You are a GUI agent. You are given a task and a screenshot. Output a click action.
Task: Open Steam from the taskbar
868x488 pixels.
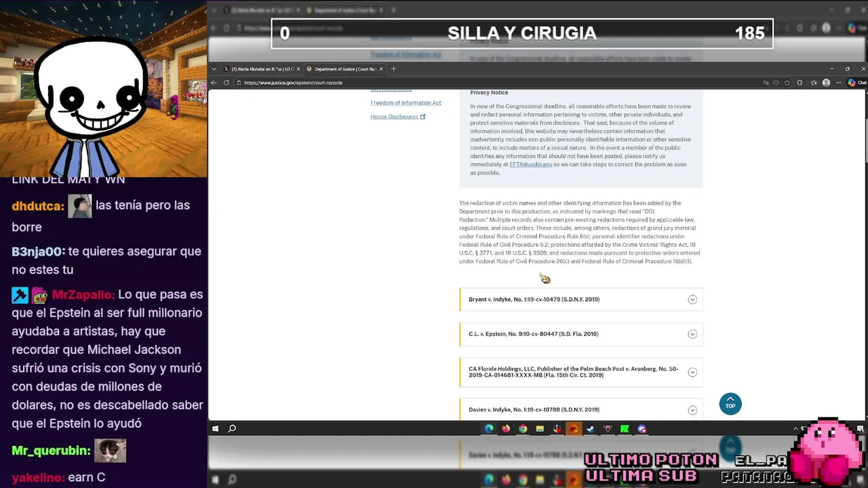[591, 428]
